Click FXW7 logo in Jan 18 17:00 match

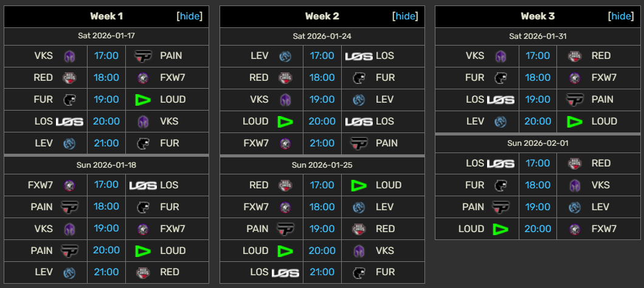[69, 185]
